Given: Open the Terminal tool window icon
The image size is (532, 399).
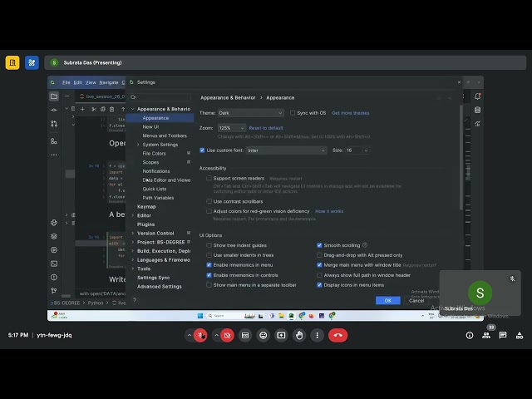Looking at the screenshot, I should (x=54, y=264).
